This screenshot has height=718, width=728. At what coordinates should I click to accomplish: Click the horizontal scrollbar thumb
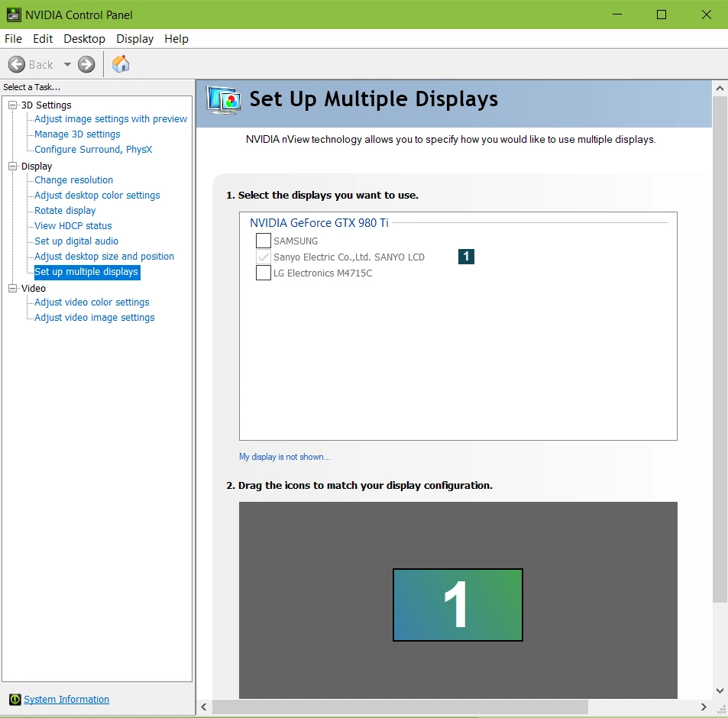tap(400, 707)
